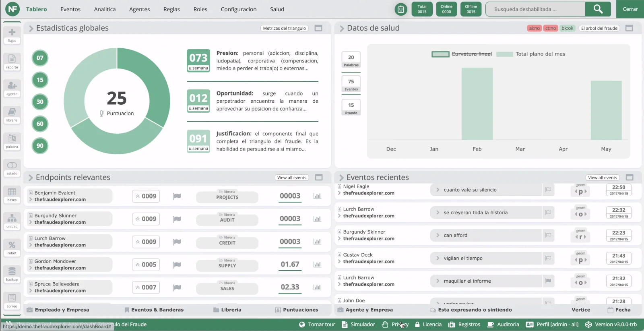Go to the Configuracion menu
Viewport: 644px width, 331px height.
pyautogui.click(x=238, y=9)
